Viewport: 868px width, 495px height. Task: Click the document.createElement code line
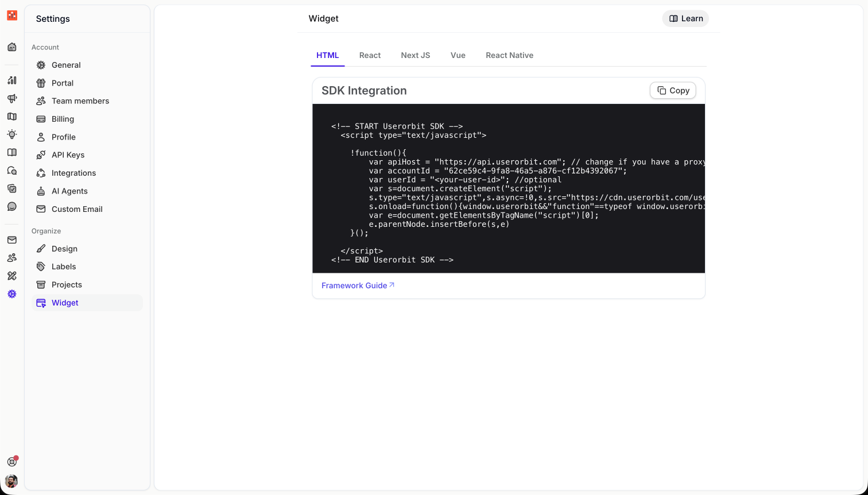pyautogui.click(x=460, y=189)
